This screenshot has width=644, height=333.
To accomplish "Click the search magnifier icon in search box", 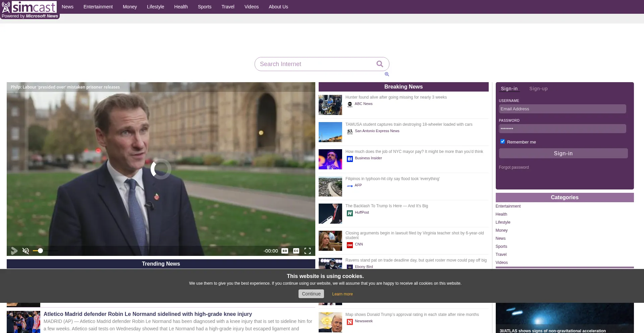I will pyautogui.click(x=380, y=64).
